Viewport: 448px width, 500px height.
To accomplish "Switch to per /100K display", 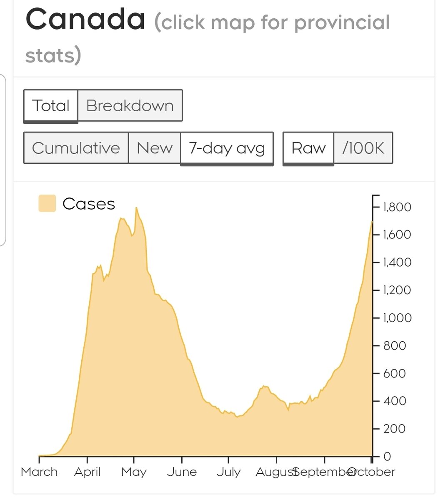I will click(363, 148).
